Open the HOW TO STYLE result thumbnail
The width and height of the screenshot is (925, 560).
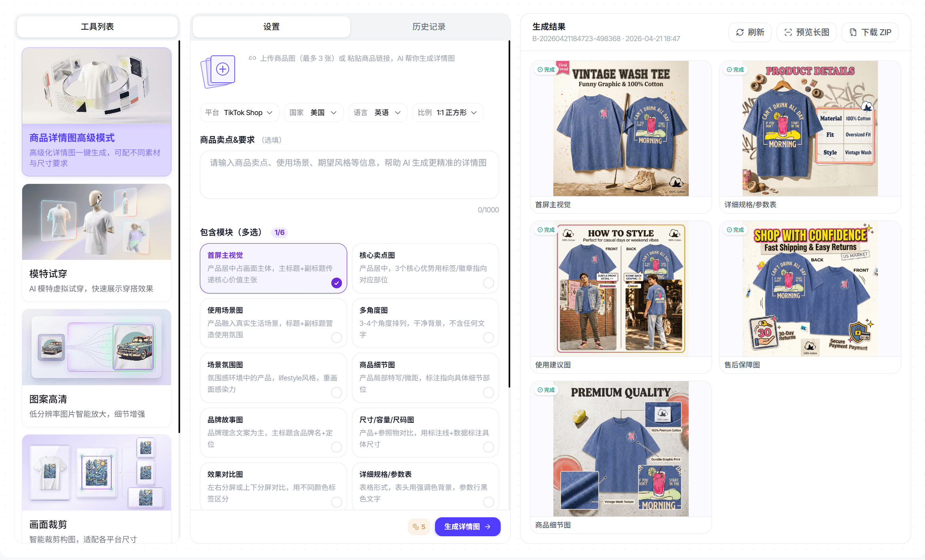(x=621, y=289)
